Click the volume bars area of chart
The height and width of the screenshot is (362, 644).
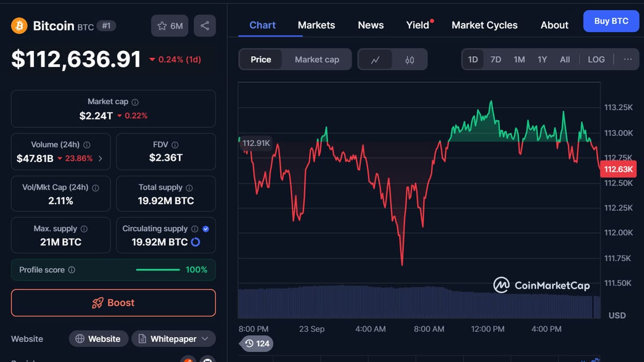click(419, 302)
